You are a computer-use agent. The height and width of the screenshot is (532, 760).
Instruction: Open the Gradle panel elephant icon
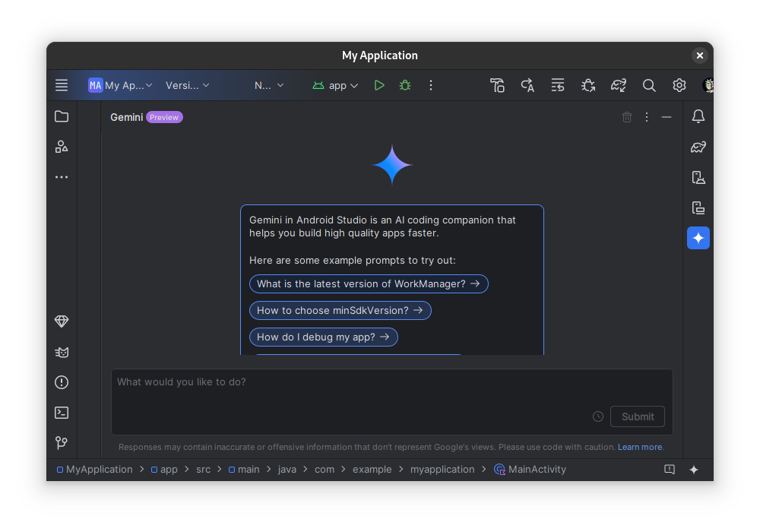click(698, 147)
